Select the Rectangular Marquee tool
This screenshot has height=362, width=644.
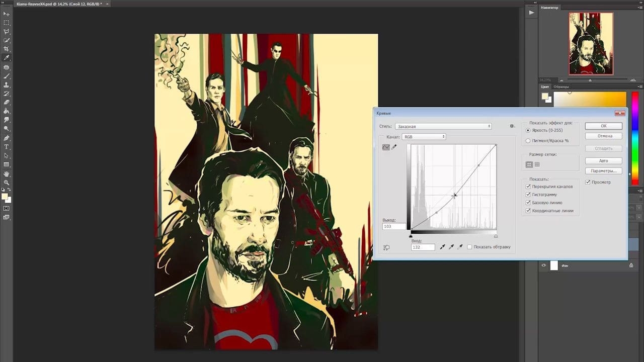click(7, 23)
